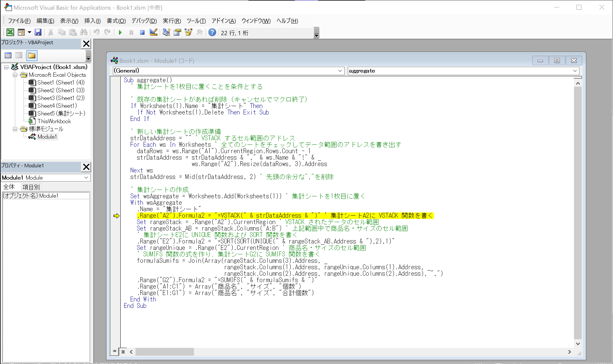The height and width of the screenshot is (364, 613).
Task: Toggle Full Module View button at code window bottom
Action: click(x=123, y=352)
